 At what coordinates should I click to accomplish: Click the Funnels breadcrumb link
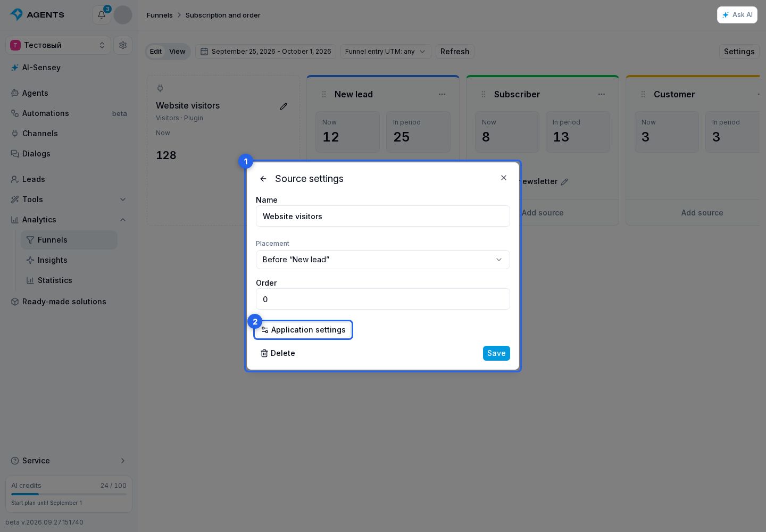(x=160, y=15)
